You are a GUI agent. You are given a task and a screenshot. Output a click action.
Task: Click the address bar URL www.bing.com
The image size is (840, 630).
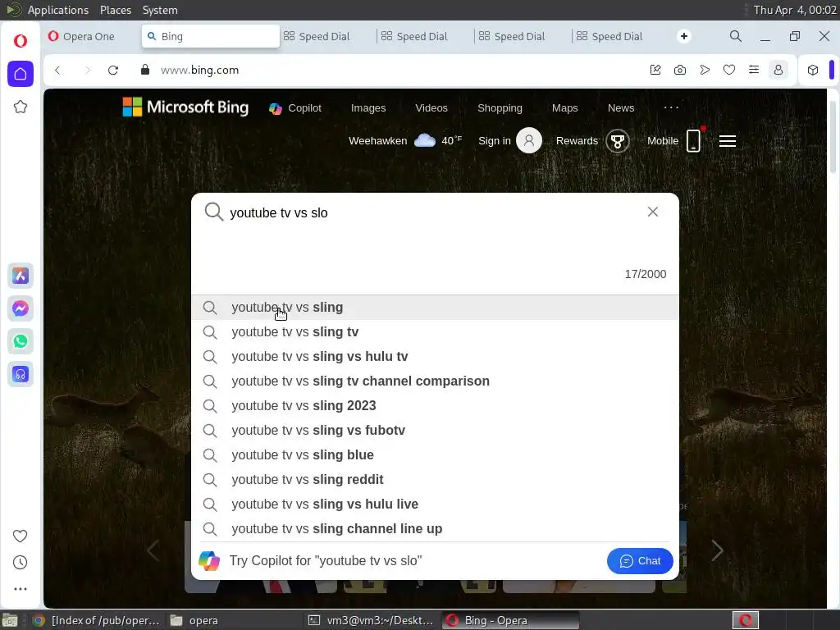200,71
